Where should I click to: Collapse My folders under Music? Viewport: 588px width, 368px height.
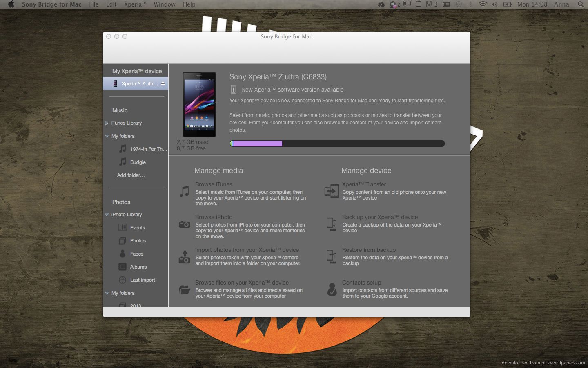point(107,136)
